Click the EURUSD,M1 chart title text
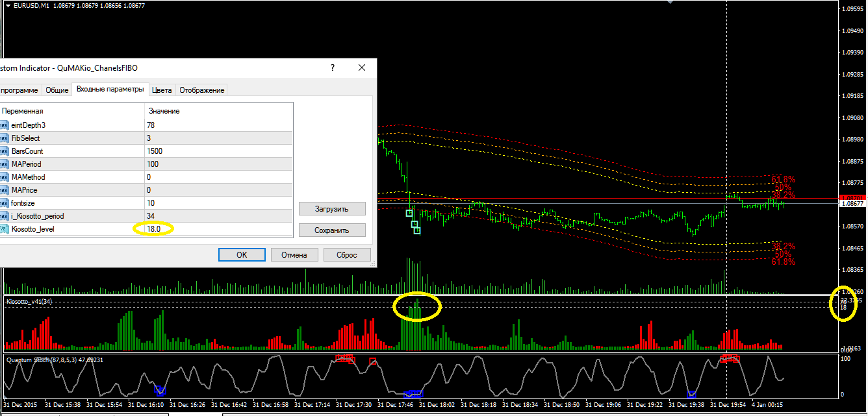The height and width of the screenshot is (416, 868). (x=30, y=5)
